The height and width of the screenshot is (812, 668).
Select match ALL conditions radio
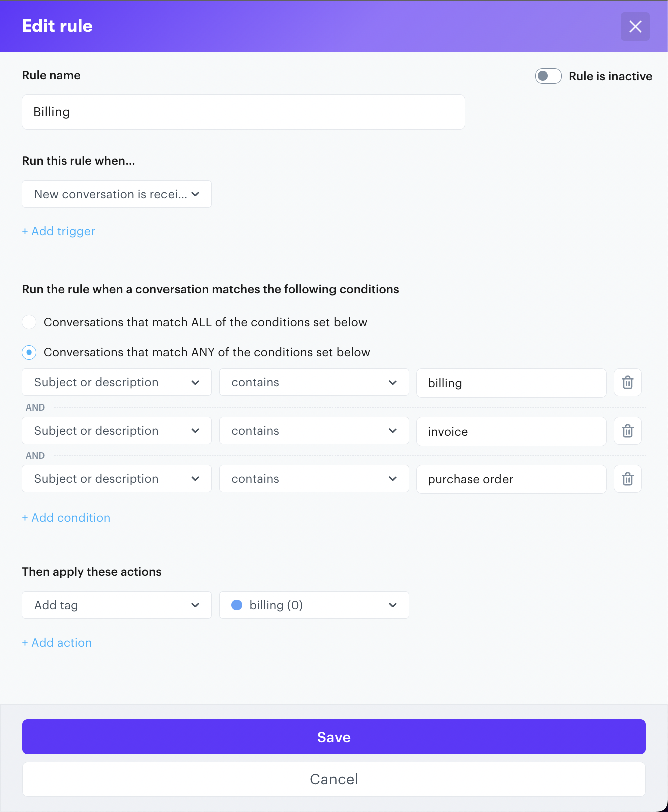coord(29,322)
